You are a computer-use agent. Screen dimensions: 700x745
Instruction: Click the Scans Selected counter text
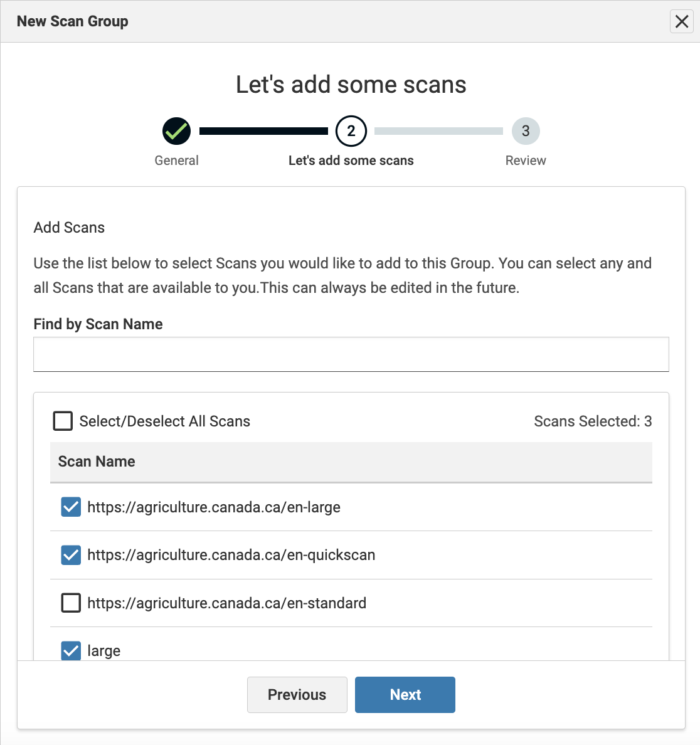[592, 421]
